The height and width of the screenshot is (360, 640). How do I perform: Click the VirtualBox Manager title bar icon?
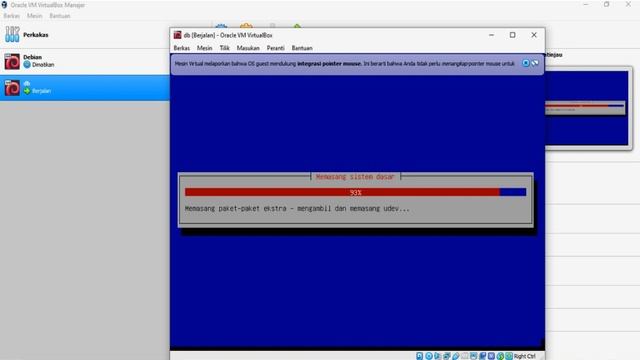click(x=4, y=5)
